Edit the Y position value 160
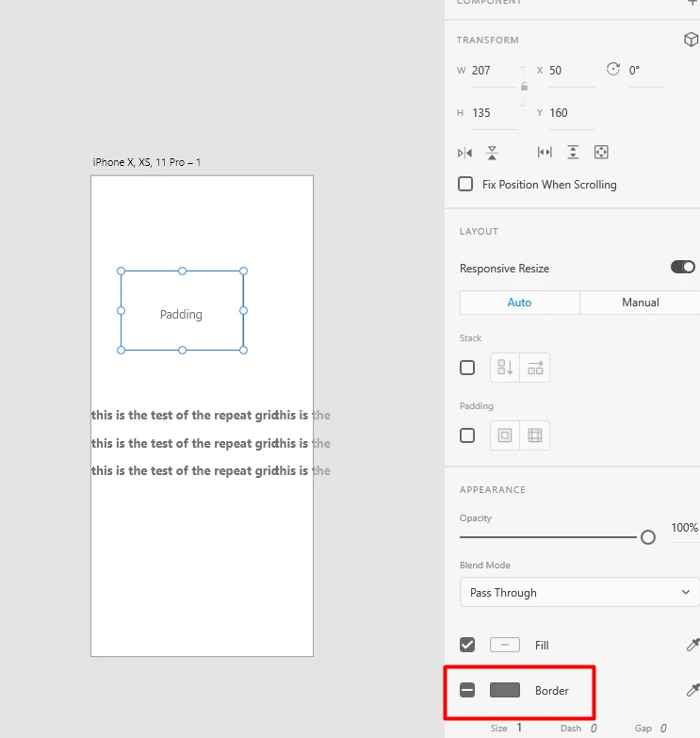700x738 pixels. coord(571,113)
